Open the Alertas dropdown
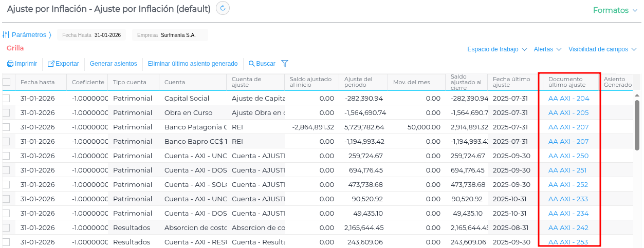The height and width of the screenshot is (248, 644). point(547,49)
